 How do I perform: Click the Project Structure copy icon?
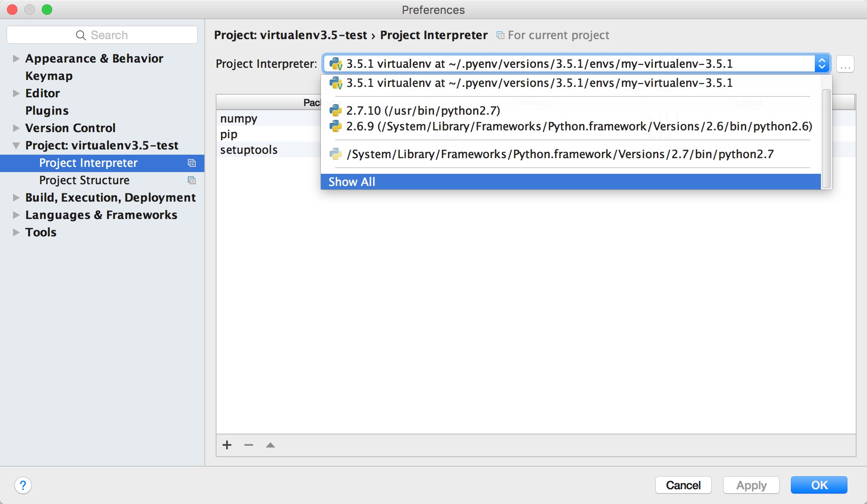[192, 180]
